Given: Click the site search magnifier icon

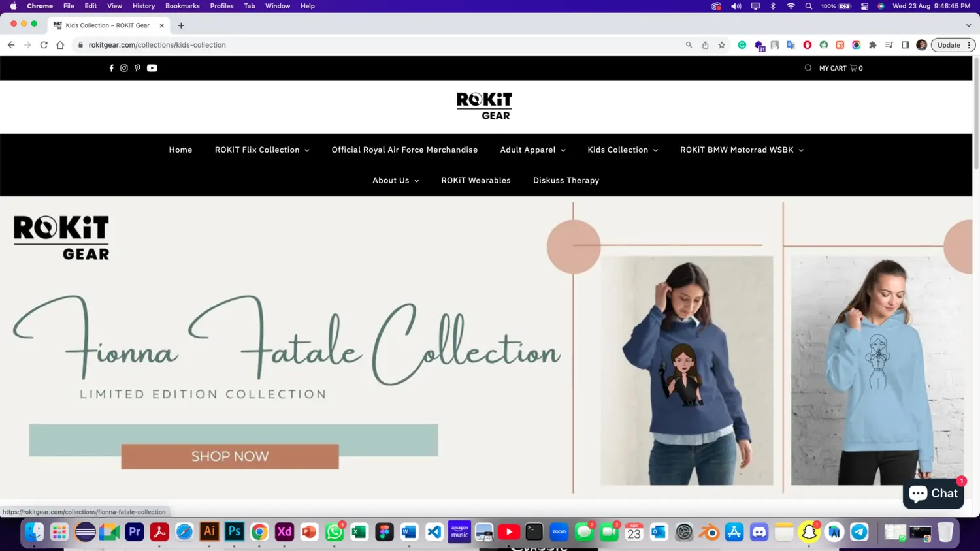Looking at the screenshot, I should tap(808, 68).
